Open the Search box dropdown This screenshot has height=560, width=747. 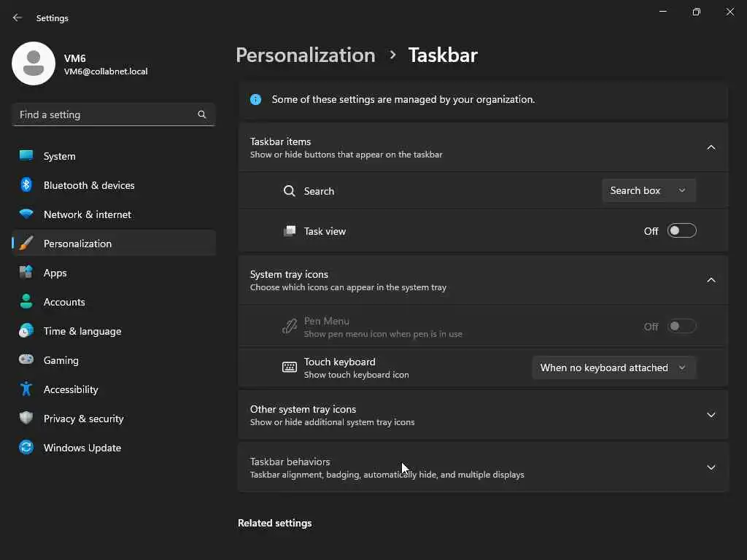(649, 190)
